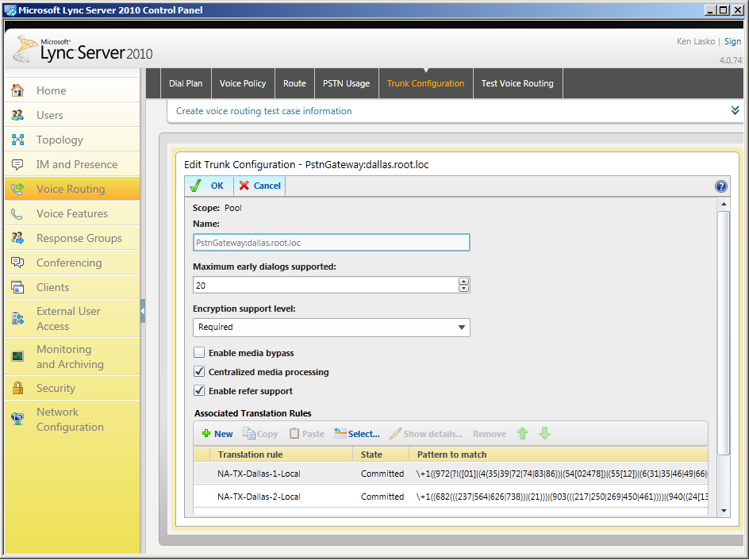Screen dimensions: 749x560
Task: Expand voice routing test case panel chevron
Action: pos(736,111)
